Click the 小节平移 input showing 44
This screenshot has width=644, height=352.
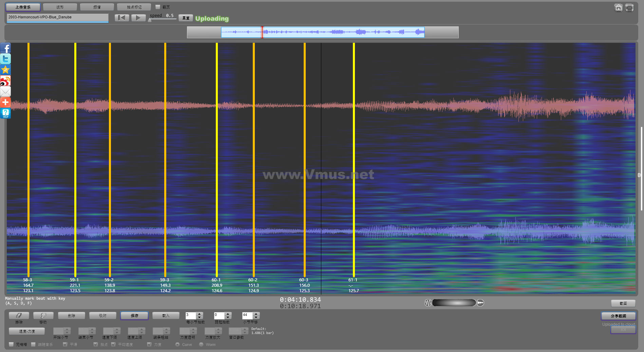[247, 316]
